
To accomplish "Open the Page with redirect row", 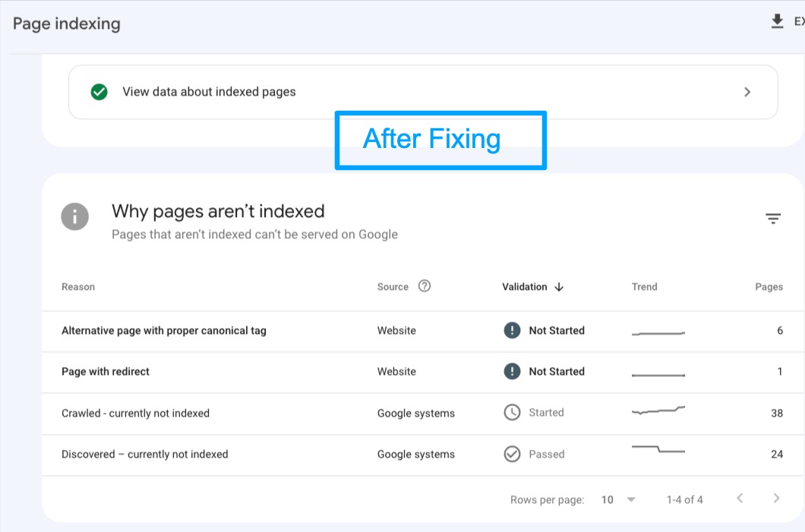I will [106, 371].
